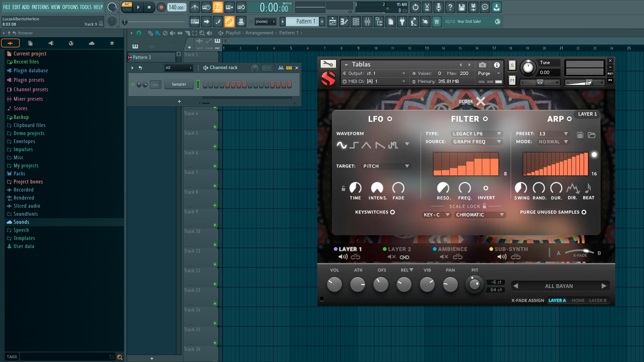Viewport: 644px width, 362px height.
Task: Toggle the LFO time sync lock icon
Action: (343, 189)
